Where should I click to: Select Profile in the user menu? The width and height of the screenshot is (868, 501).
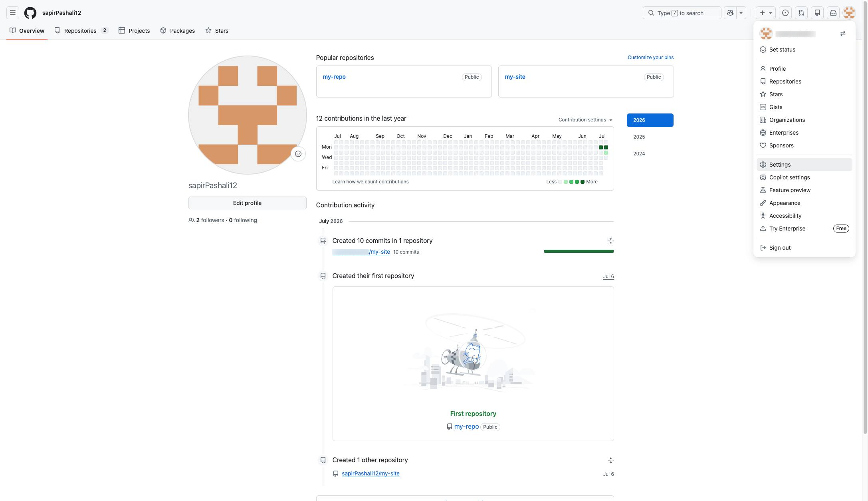804,69
